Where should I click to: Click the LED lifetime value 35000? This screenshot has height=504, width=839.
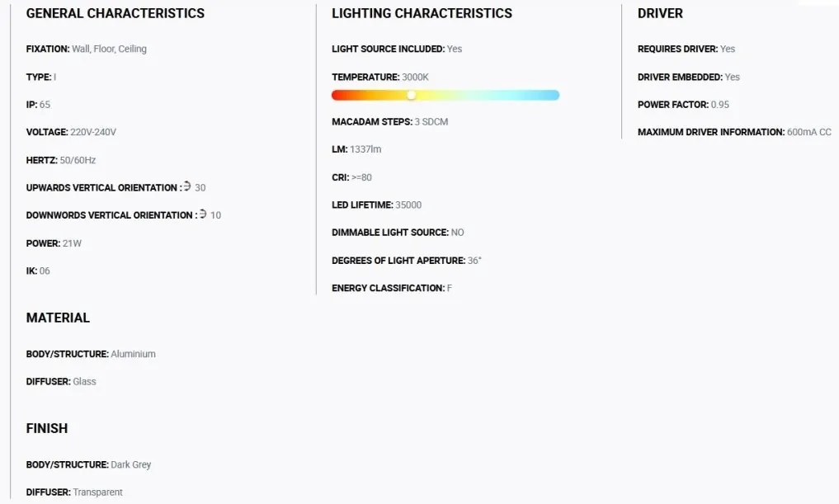tap(408, 205)
